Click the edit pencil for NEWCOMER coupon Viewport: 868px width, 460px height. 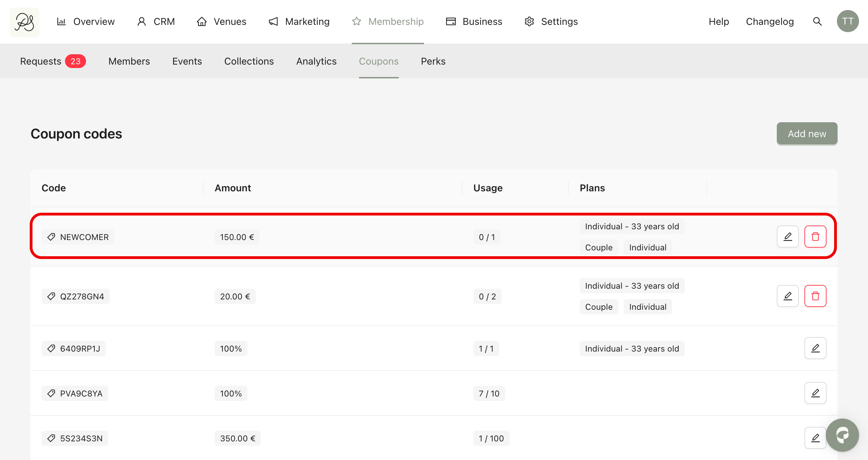pyautogui.click(x=787, y=237)
